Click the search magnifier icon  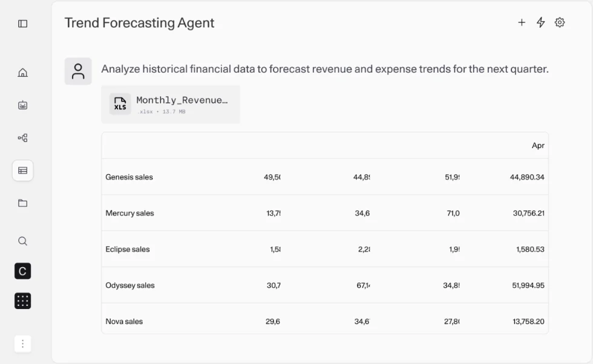pos(23,241)
